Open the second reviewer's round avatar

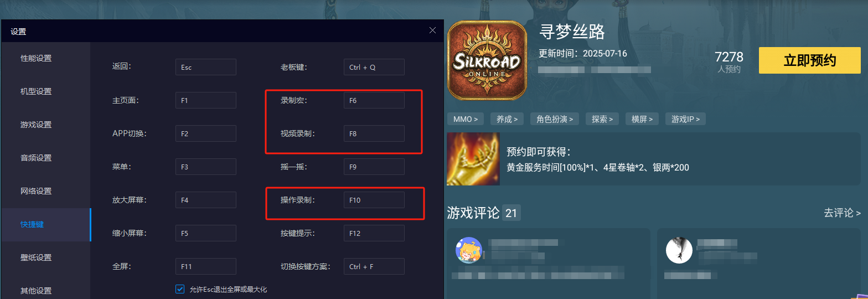coord(679,250)
